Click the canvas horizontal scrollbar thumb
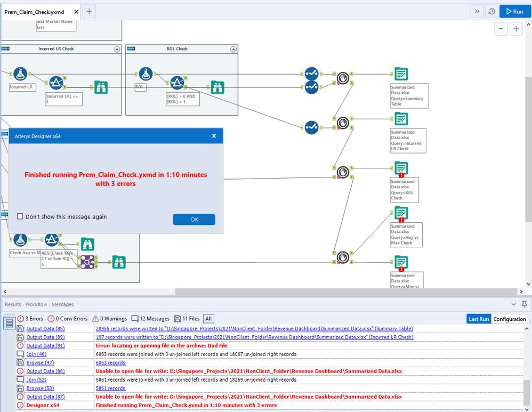Image resolution: width=532 pixels, height=412 pixels. [346, 292]
